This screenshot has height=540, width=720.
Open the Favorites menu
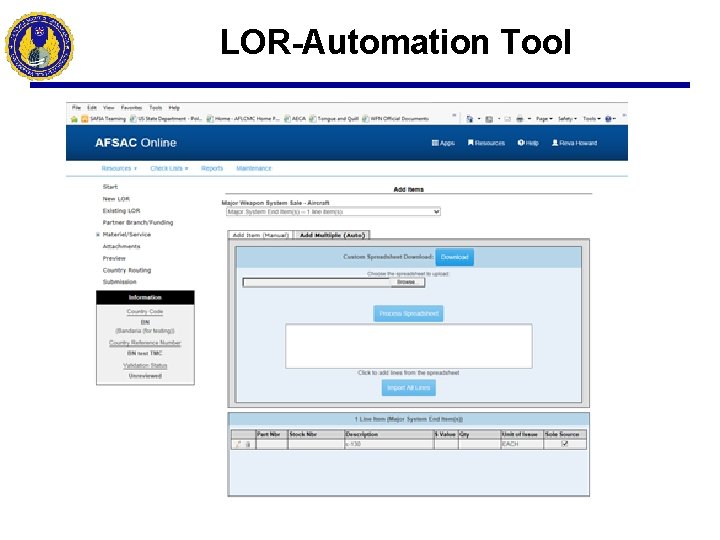click(x=131, y=108)
